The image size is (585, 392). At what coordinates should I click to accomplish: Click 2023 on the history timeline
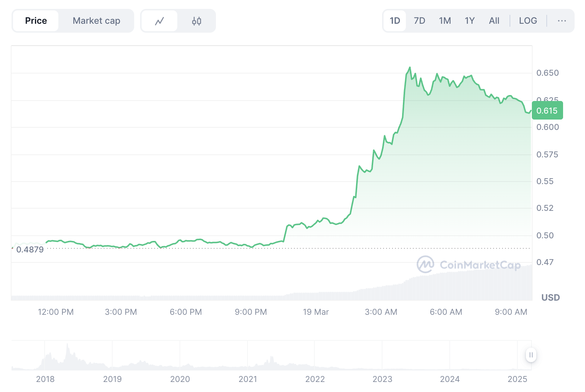click(382, 379)
